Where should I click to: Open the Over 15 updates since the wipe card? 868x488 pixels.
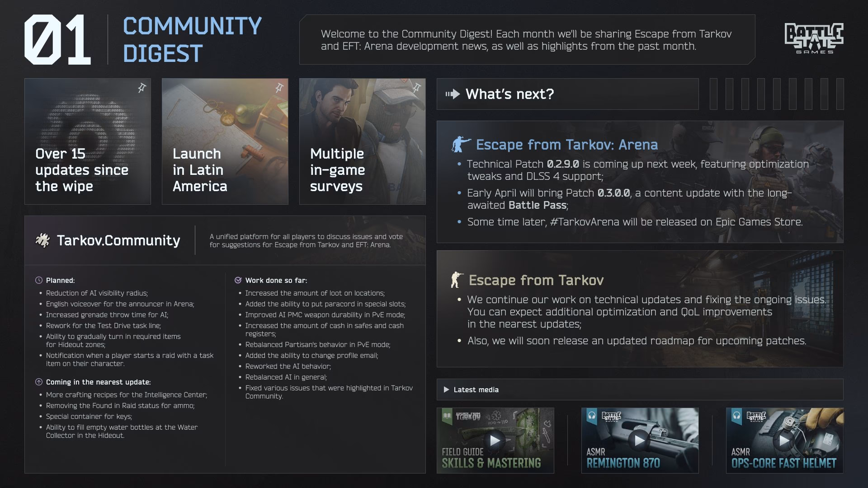point(88,141)
